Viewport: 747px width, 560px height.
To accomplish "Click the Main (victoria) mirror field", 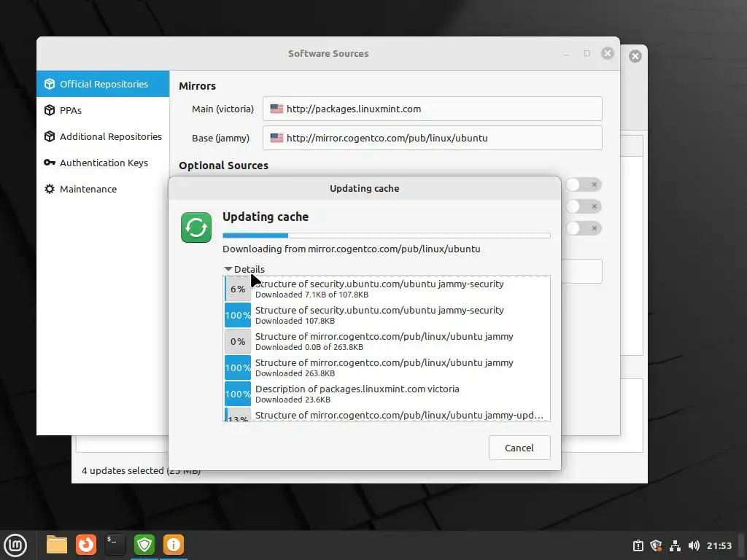I will point(432,109).
